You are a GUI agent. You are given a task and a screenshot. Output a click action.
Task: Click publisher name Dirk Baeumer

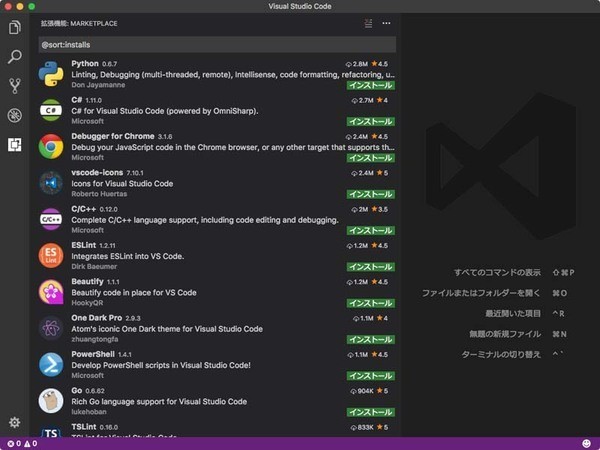pyautogui.click(x=94, y=267)
